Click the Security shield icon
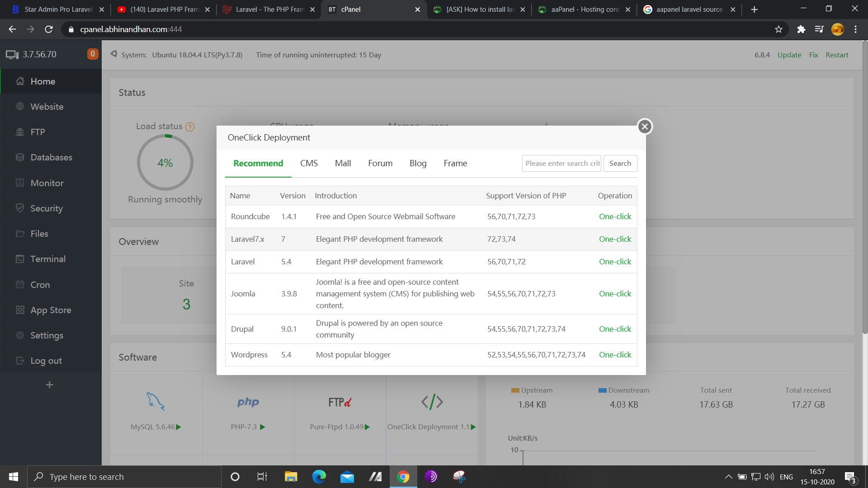The width and height of the screenshot is (868, 488). tap(20, 208)
